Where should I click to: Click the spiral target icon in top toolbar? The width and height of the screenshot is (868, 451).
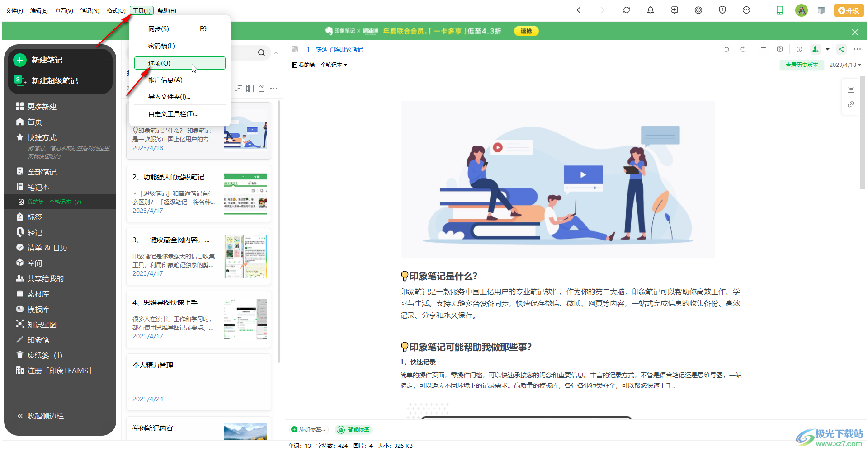click(x=698, y=10)
